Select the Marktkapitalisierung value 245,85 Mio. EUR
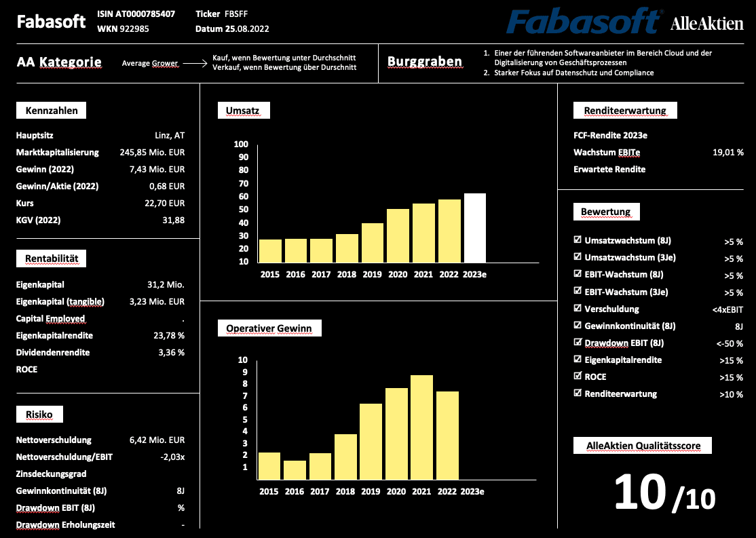 coord(153,153)
